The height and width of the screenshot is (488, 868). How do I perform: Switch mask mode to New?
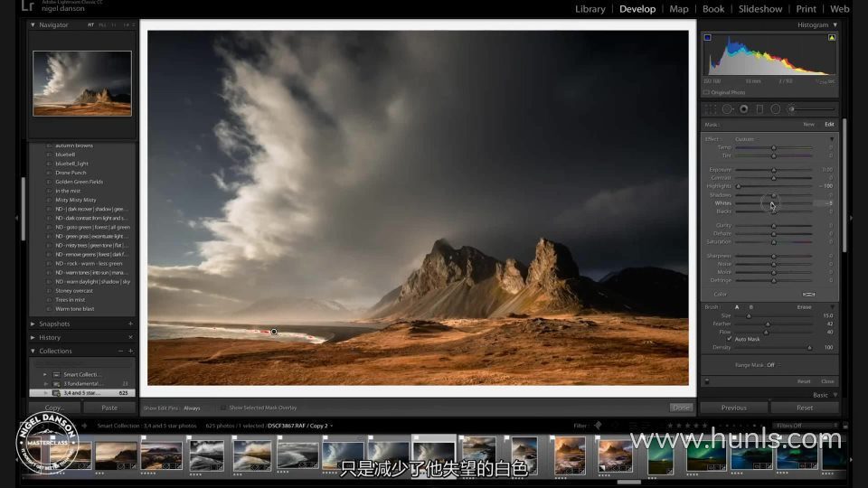pyautogui.click(x=808, y=125)
